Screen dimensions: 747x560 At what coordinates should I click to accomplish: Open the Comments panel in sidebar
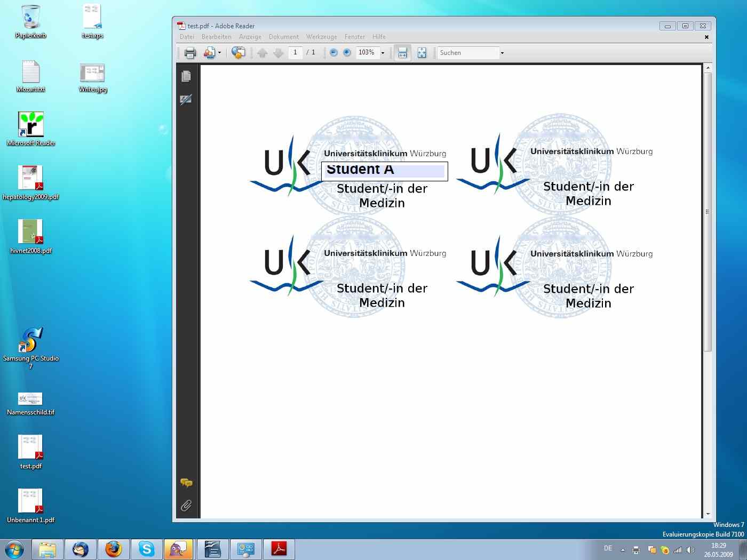pos(186,483)
